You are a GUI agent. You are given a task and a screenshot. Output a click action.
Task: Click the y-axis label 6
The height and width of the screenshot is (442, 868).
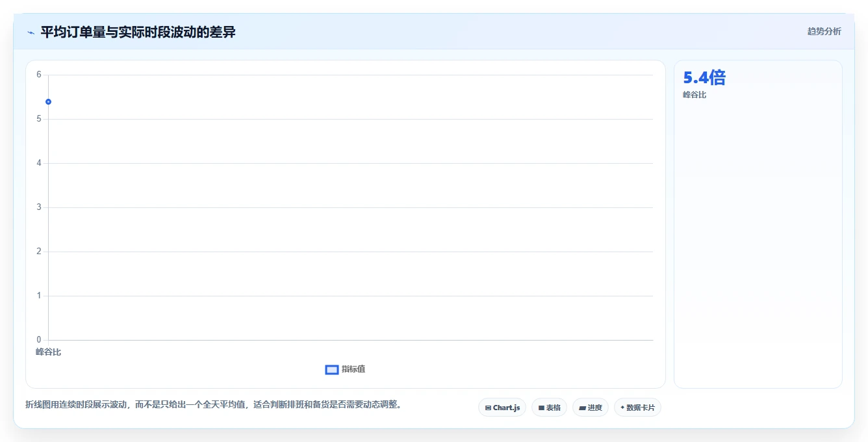[39, 75]
